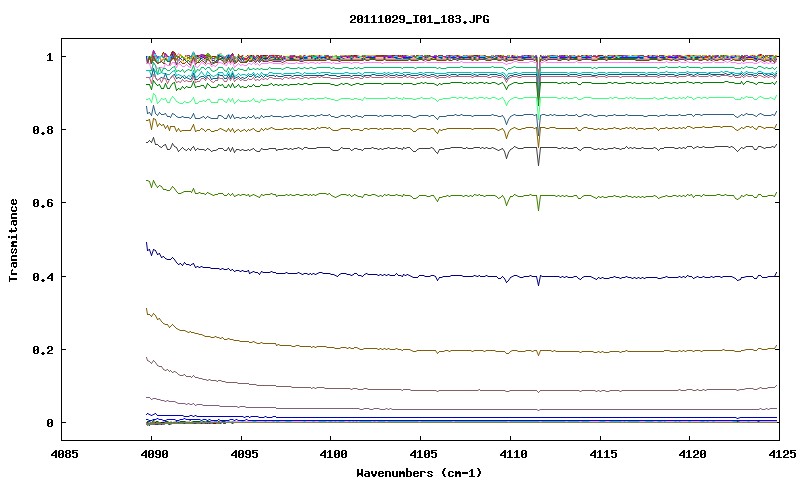Viewport: 800px width, 480px height.
Task: Click y-axis tick label 0.4
Action: pos(43,276)
